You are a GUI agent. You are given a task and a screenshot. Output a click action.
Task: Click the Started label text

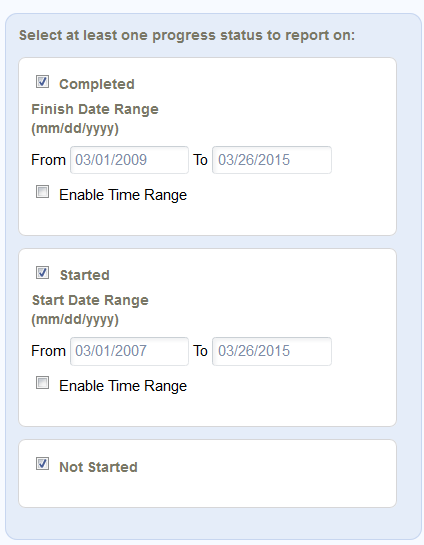[85, 275]
